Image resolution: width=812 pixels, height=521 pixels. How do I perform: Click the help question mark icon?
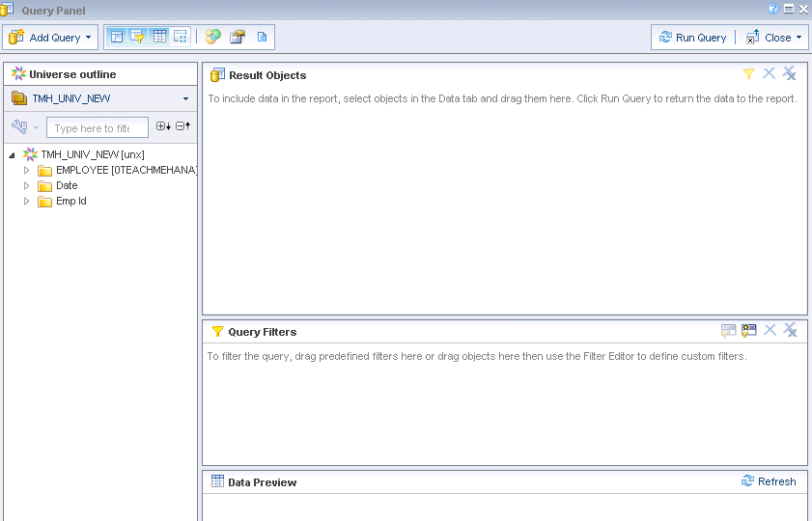(773, 9)
